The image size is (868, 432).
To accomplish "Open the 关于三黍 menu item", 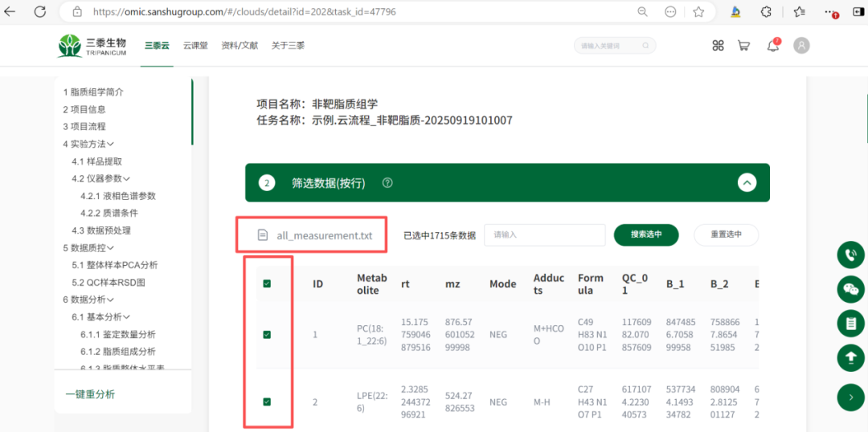I will point(288,46).
